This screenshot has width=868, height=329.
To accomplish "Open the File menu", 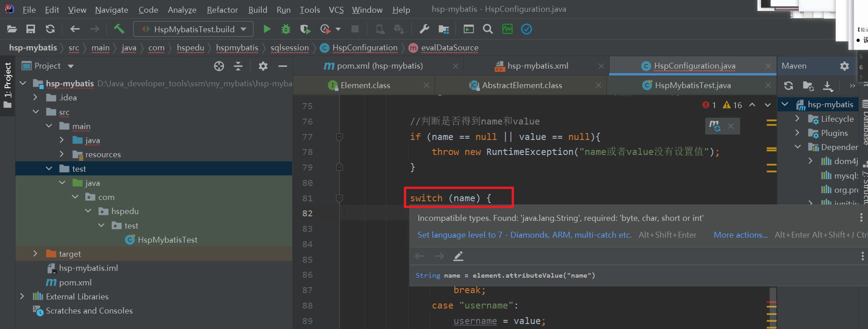I will pos(29,10).
